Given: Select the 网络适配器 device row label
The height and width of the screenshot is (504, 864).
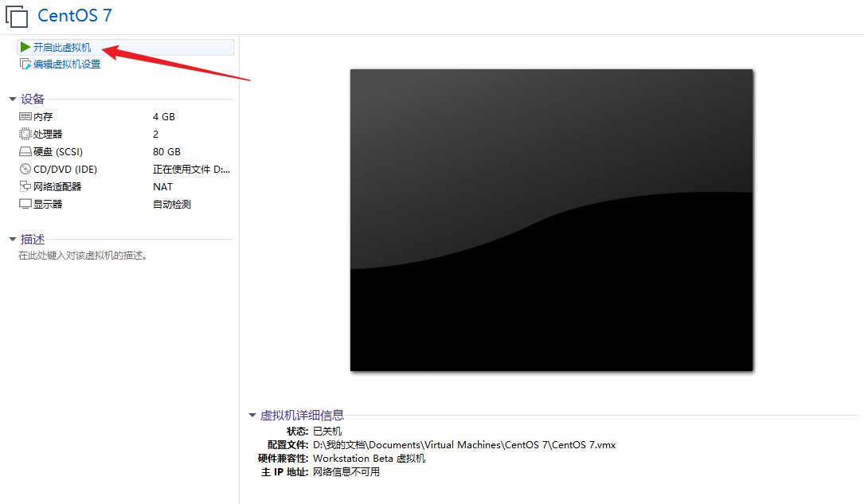Looking at the screenshot, I should (x=57, y=187).
